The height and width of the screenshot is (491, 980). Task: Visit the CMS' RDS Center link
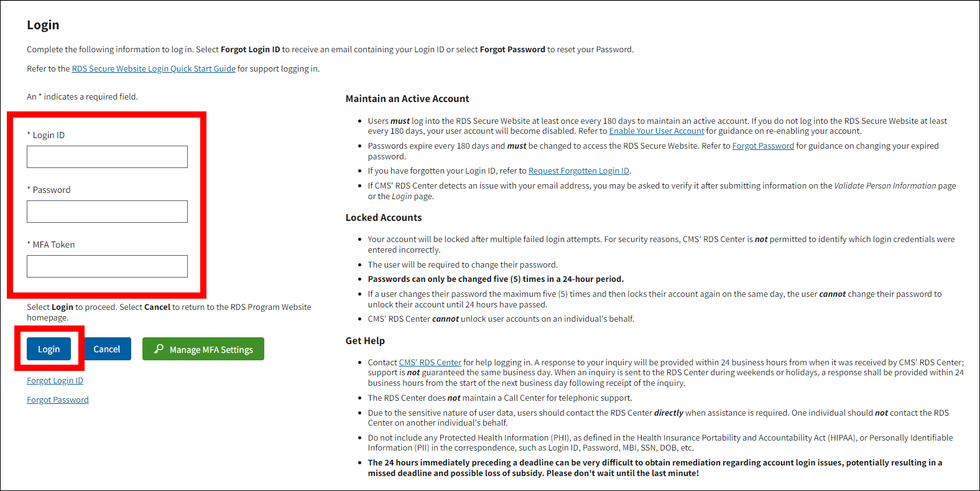(430, 363)
